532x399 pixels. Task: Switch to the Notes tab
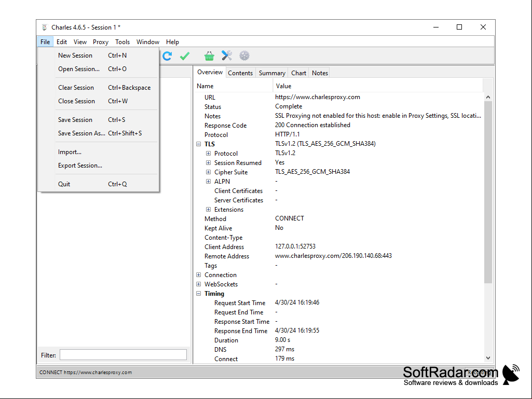click(320, 73)
